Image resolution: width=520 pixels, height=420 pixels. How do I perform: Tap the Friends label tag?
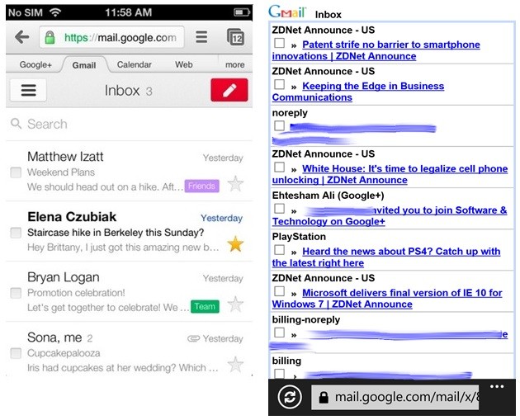click(201, 186)
